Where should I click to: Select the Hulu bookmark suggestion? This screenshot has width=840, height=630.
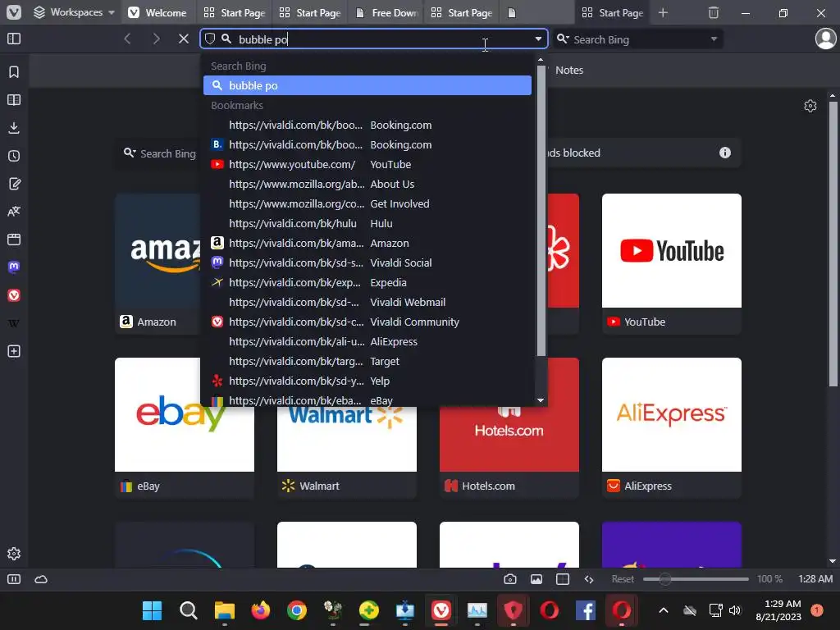[367, 223]
